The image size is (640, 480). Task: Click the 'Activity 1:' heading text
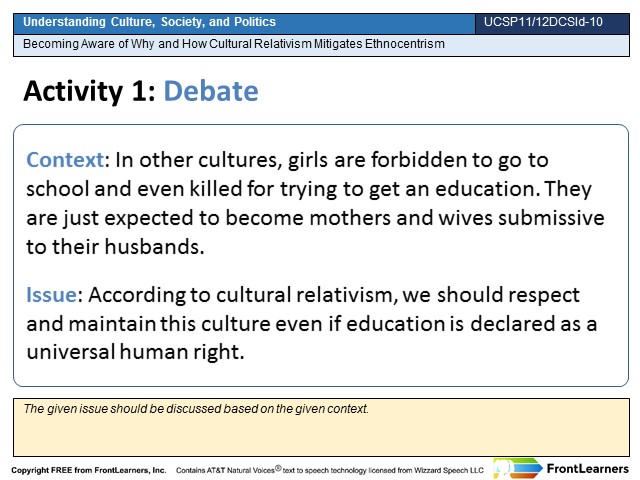pyautogui.click(x=89, y=91)
